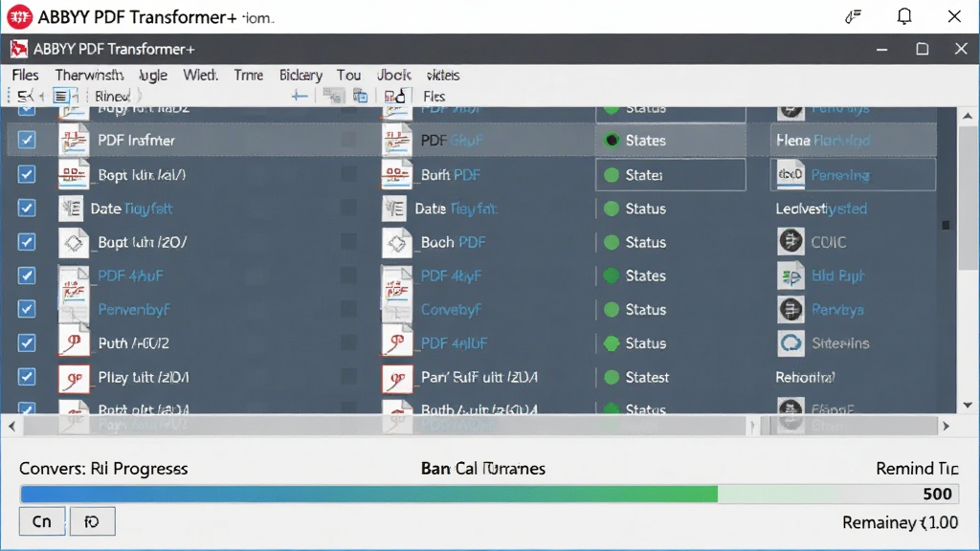Click diamond icon beside Bopt luh /2O/
The height and width of the screenshot is (551, 980).
[x=74, y=242]
